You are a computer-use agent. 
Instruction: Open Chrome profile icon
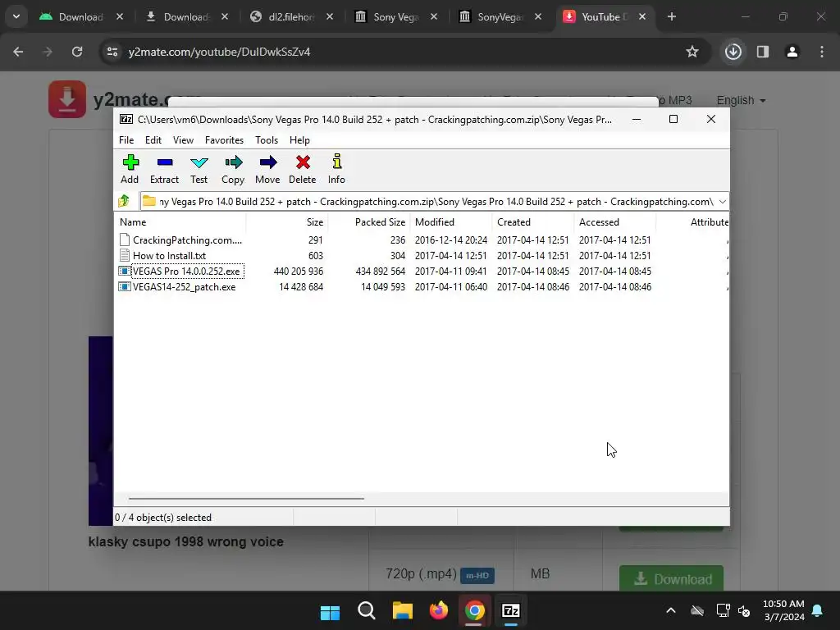792,52
